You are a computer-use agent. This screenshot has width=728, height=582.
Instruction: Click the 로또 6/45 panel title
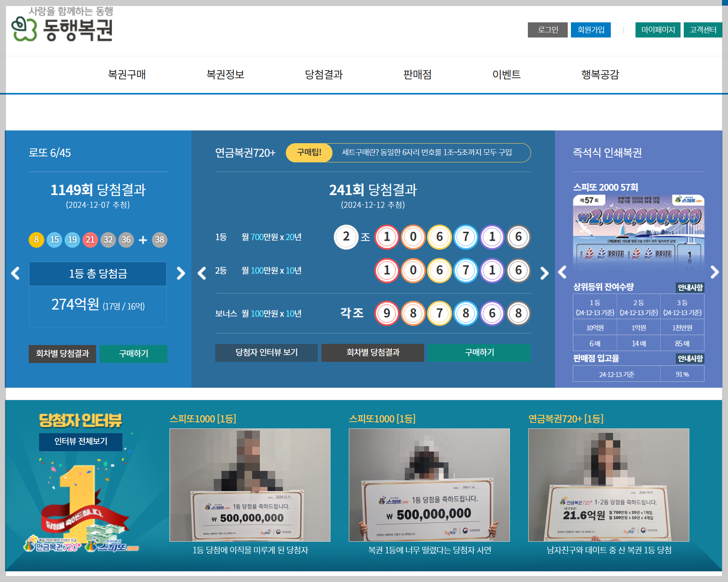[x=50, y=153]
